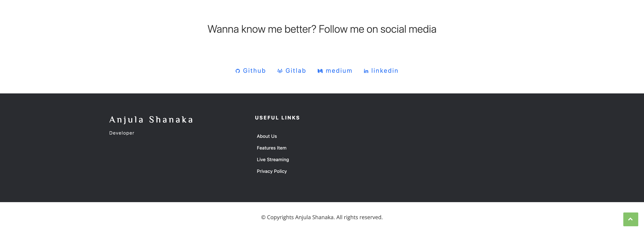Click the Medium logo icon
The width and height of the screenshot is (644, 232).
click(x=320, y=71)
